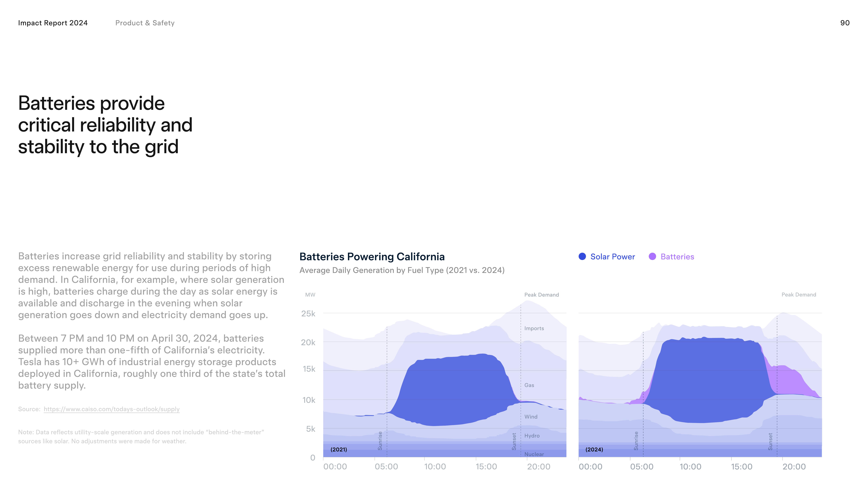Image resolution: width=868 pixels, height=488 pixels.
Task: Click the 25k value on the MW axis
Action: (x=308, y=314)
